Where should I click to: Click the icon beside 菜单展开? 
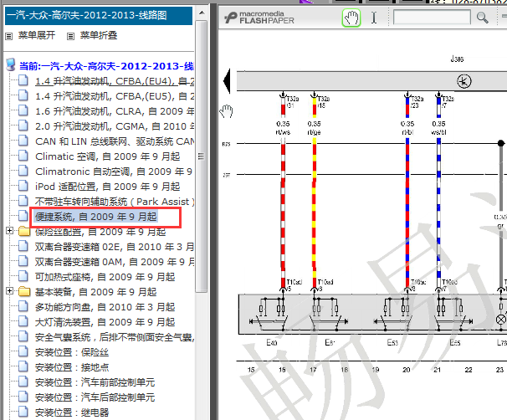[x=9, y=36]
